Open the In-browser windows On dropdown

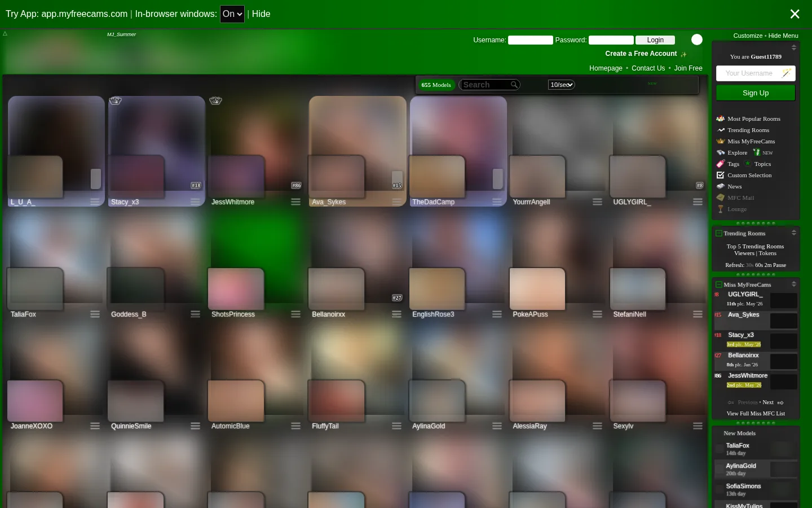[x=232, y=14]
